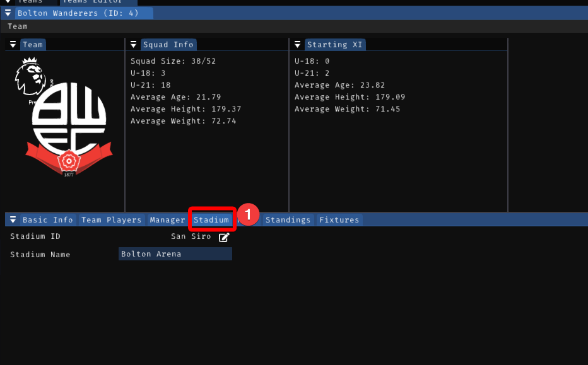The width and height of the screenshot is (588, 365).
Task: Switch to the Team Players tab
Action: coord(112,219)
